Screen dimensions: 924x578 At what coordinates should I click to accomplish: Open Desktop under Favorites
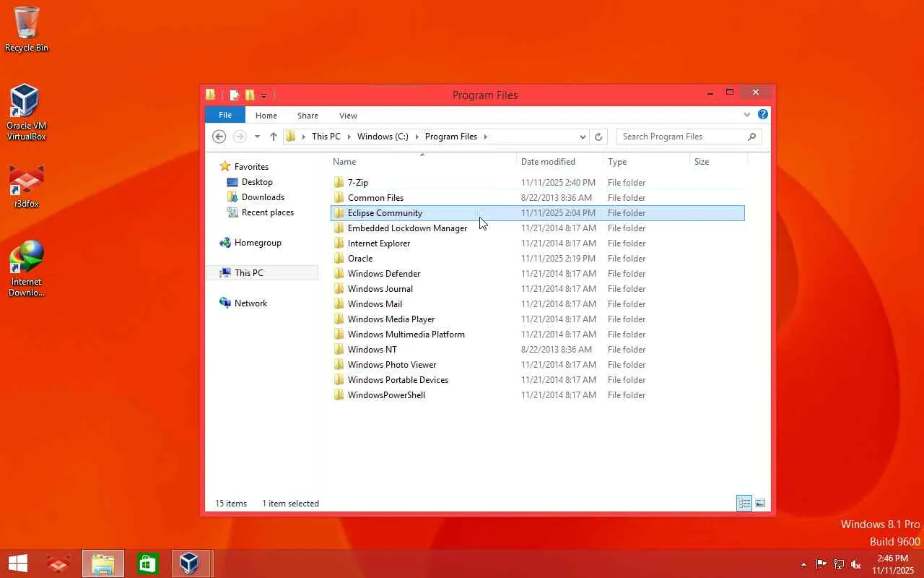click(257, 182)
